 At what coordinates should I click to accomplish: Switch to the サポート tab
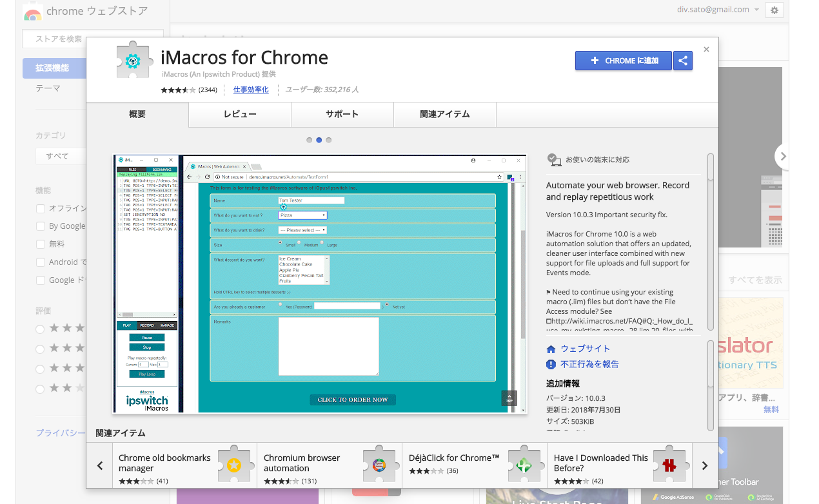point(342,114)
